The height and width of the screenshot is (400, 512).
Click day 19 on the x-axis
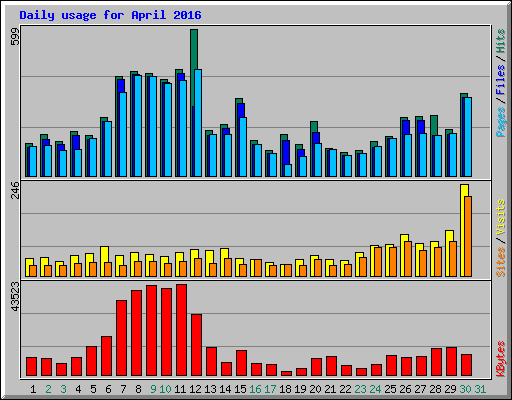(x=300, y=389)
